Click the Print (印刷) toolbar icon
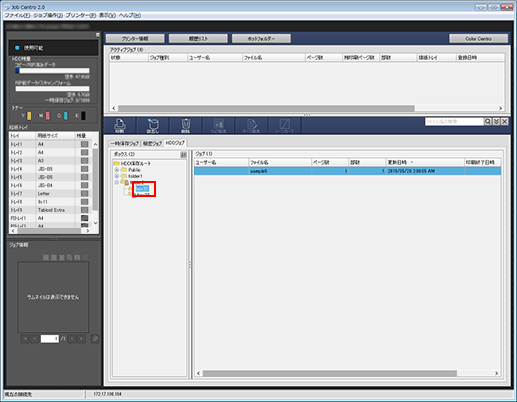Screen dimensions: 517x402 [120, 126]
